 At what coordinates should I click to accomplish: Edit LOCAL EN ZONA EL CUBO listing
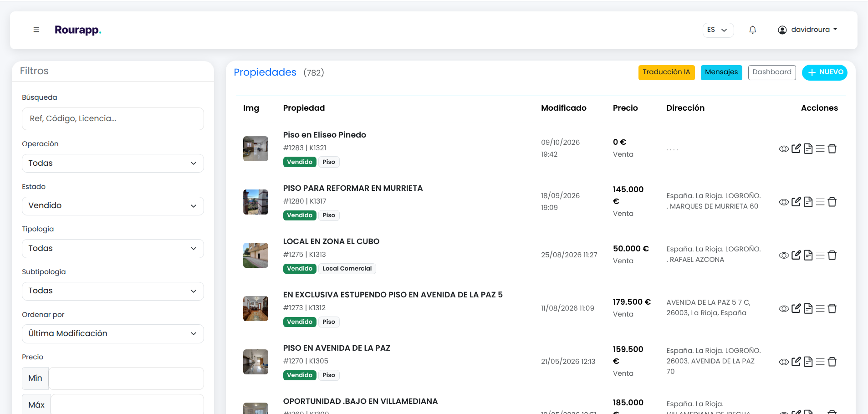pos(796,255)
